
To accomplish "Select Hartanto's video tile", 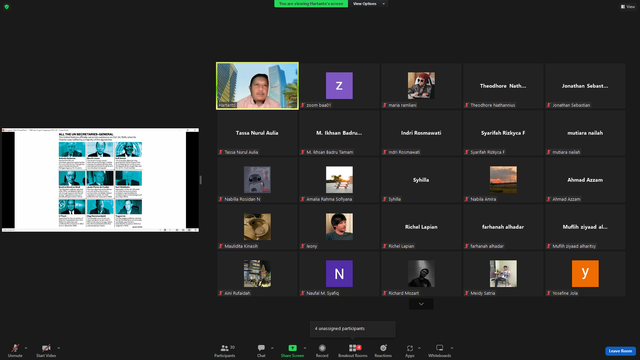I will tap(257, 86).
